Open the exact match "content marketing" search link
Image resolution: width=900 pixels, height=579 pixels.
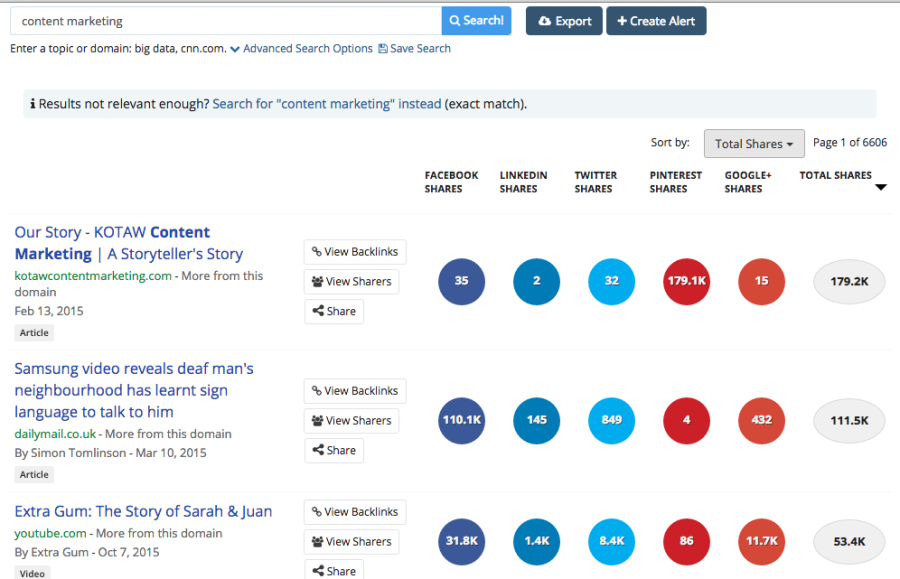(x=326, y=104)
